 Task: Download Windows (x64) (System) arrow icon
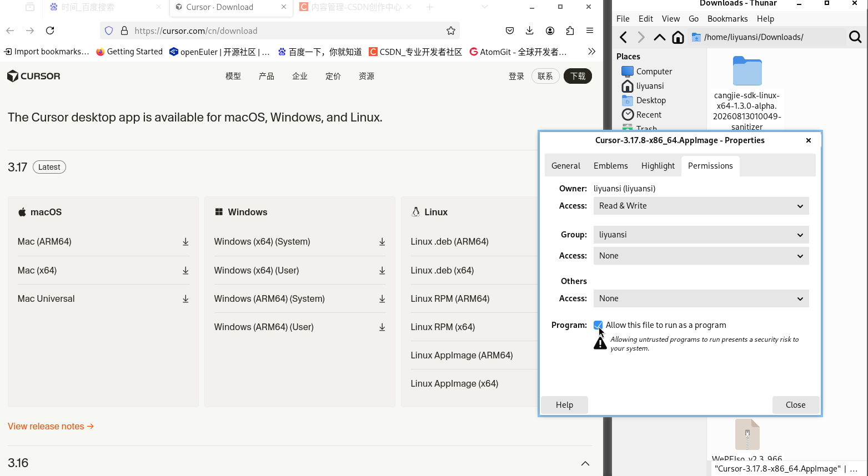tap(382, 242)
